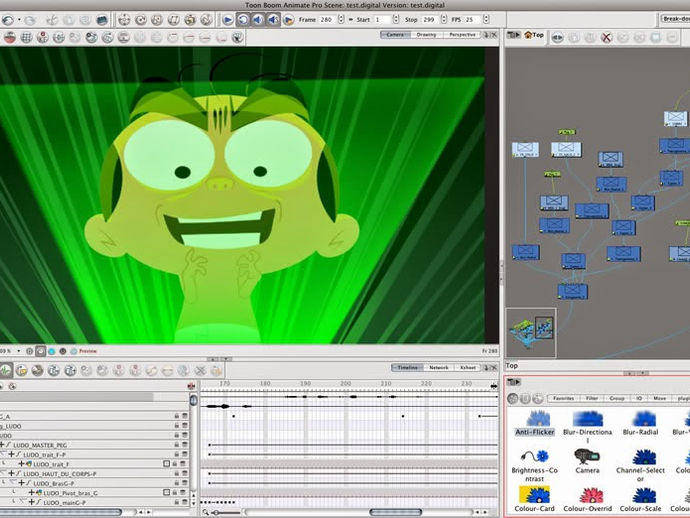Select the Brightness-Contrast module icon
This screenshot has height=518, width=690.
tap(535, 456)
